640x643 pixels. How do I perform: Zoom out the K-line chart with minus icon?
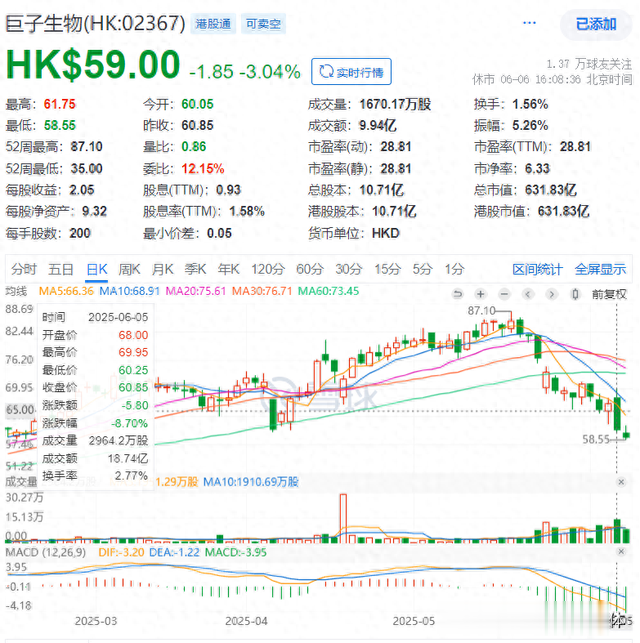[x=504, y=294]
